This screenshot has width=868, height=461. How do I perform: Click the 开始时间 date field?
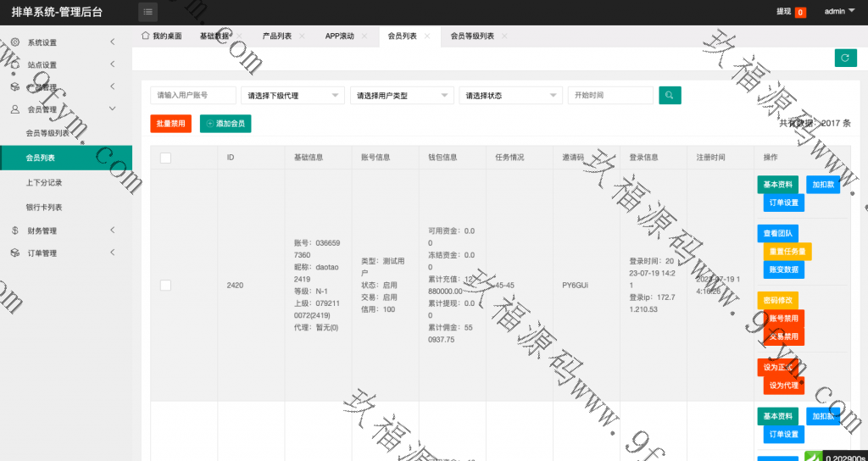click(610, 96)
